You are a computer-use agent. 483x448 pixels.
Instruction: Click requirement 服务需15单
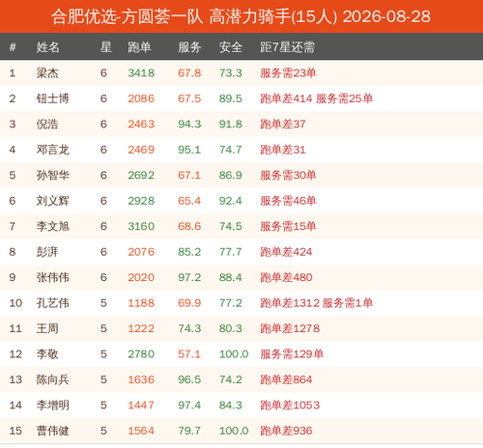point(288,226)
